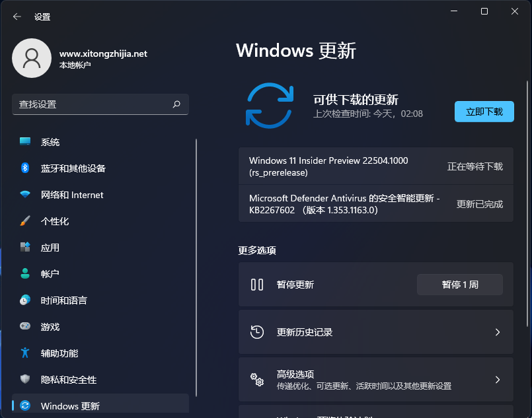Click the www.xitongzhijia.net account name
Viewport: 532px width, 418px height.
103,53
